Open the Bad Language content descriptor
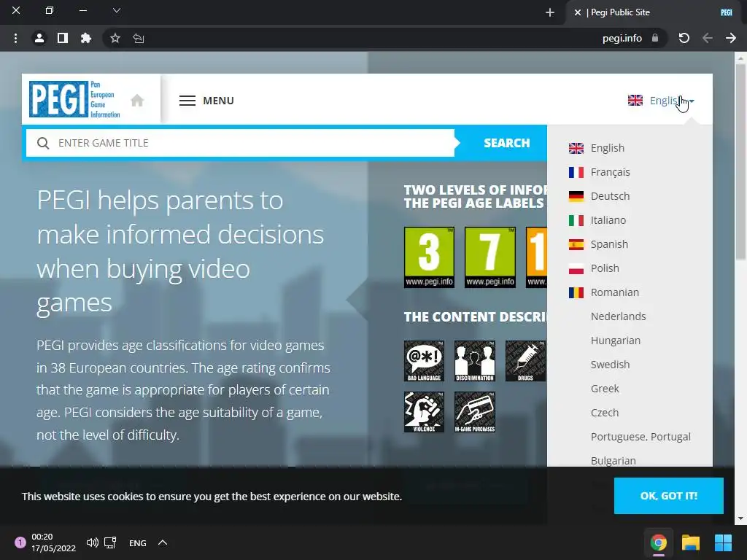The image size is (747, 560). pyautogui.click(x=424, y=361)
